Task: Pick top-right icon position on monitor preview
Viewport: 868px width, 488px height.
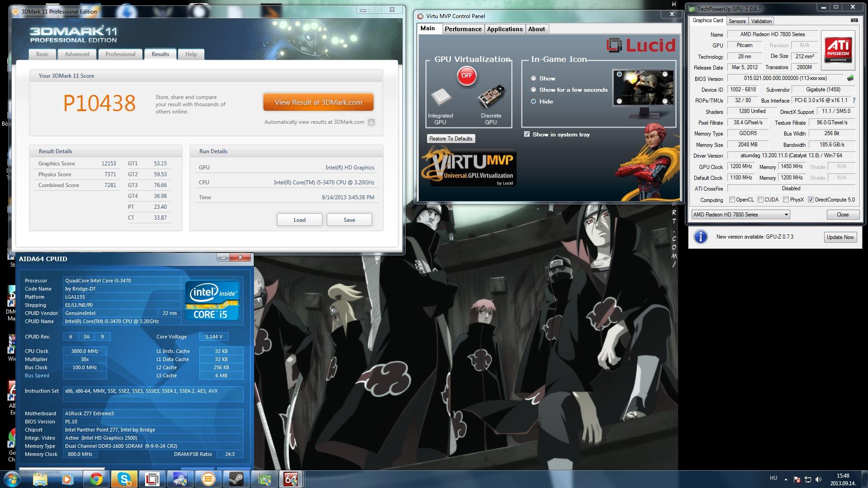Action: point(665,74)
